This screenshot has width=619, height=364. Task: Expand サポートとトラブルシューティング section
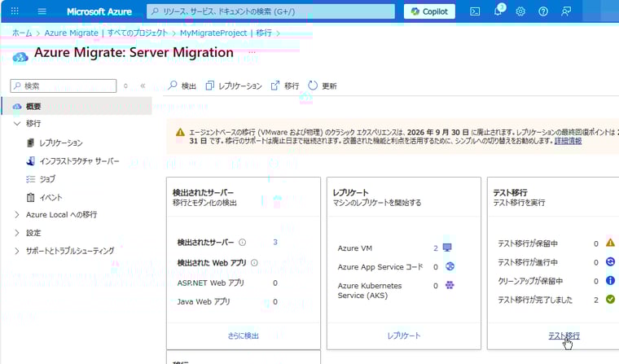17,251
